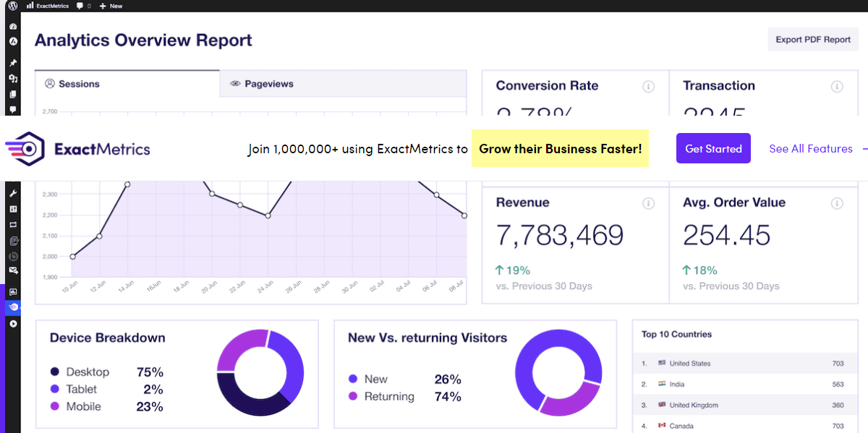Click the 14 Jun data point on the chart
Screen dimensions: 868x433
coord(127,184)
